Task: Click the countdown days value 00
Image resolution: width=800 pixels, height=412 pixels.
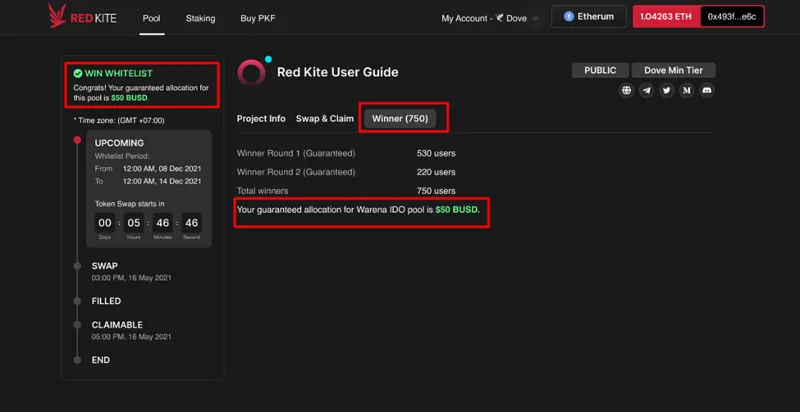Action: click(105, 223)
